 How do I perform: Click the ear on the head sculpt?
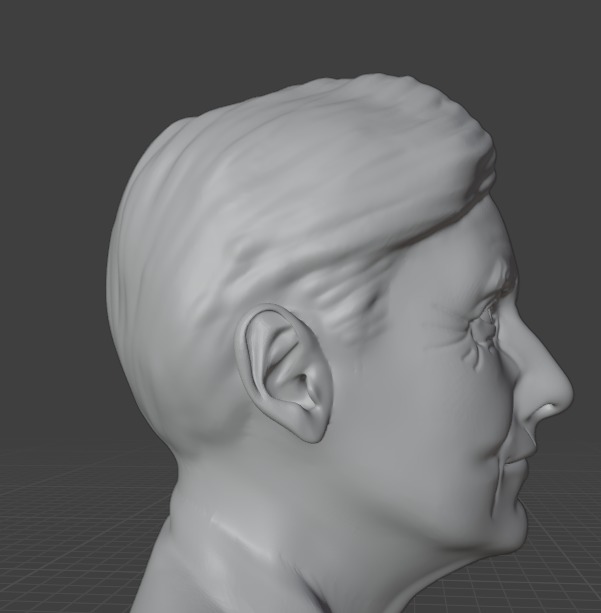coord(283,373)
